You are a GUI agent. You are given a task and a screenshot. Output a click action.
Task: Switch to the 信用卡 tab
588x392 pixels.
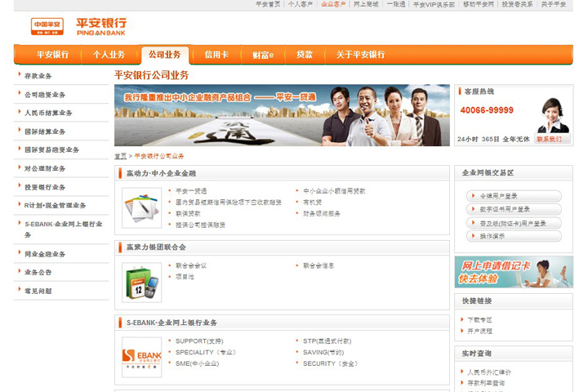click(x=216, y=55)
